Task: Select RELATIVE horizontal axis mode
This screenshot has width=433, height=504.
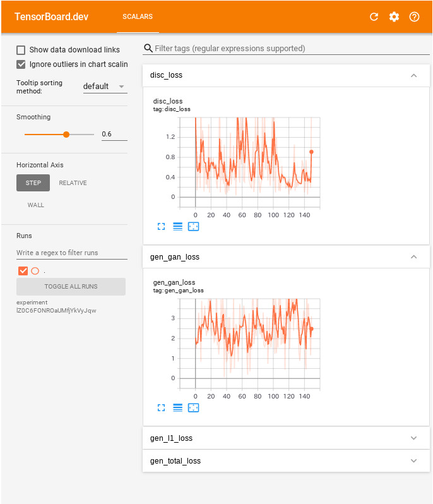Action: pyautogui.click(x=73, y=183)
